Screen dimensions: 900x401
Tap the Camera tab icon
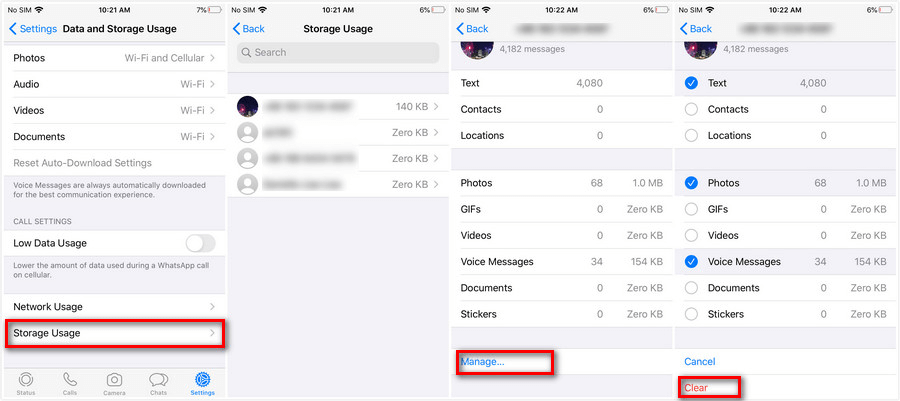114,380
